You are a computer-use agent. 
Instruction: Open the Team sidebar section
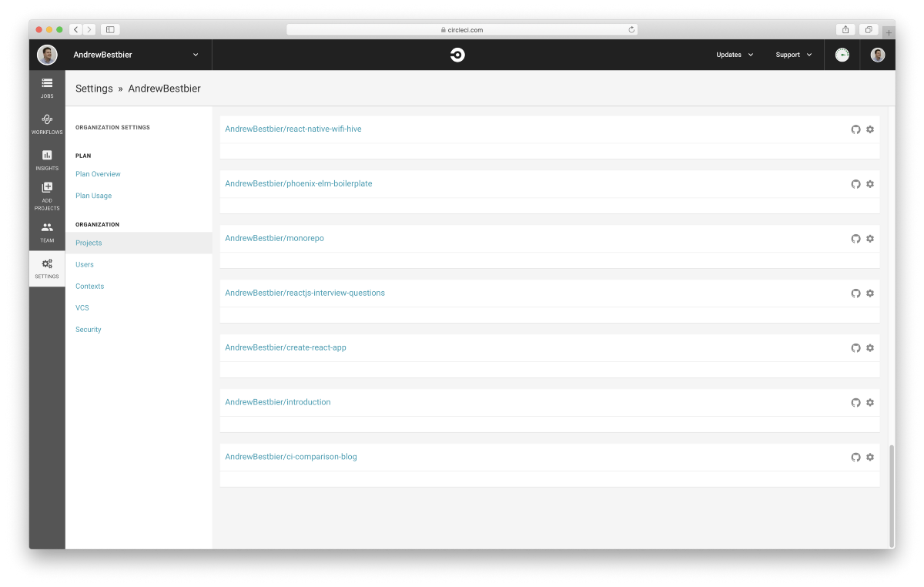(x=47, y=232)
